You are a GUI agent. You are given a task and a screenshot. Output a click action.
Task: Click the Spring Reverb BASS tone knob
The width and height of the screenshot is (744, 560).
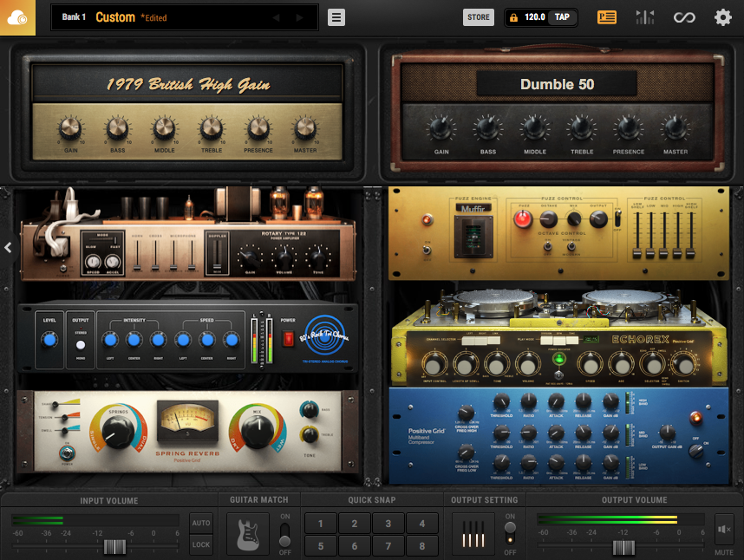point(310,410)
